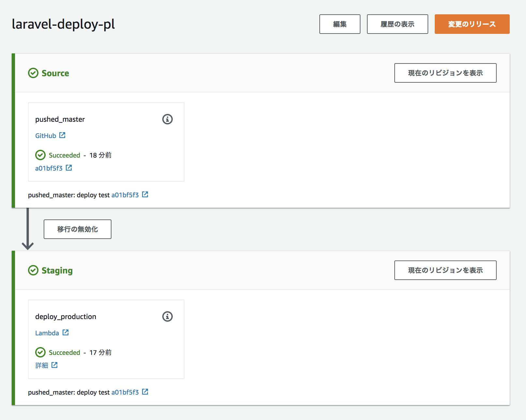The height and width of the screenshot is (420, 526).
Task: Click the info icon on pushed_master action
Action: coord(167,119)
